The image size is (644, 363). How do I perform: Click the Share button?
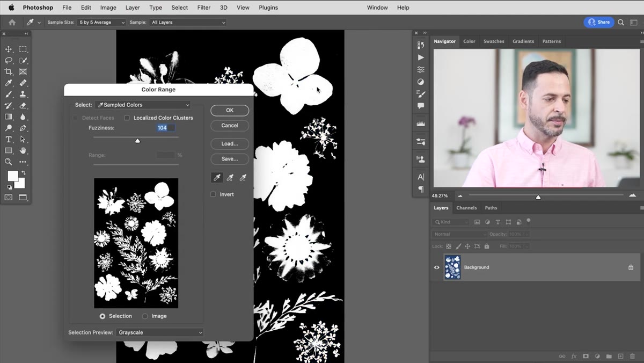pyautogui.click(x=599, y=22)
